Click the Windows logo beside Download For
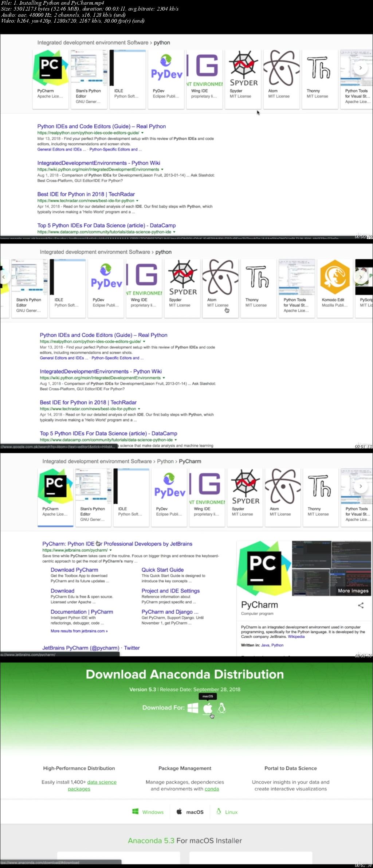 point(193,708)
